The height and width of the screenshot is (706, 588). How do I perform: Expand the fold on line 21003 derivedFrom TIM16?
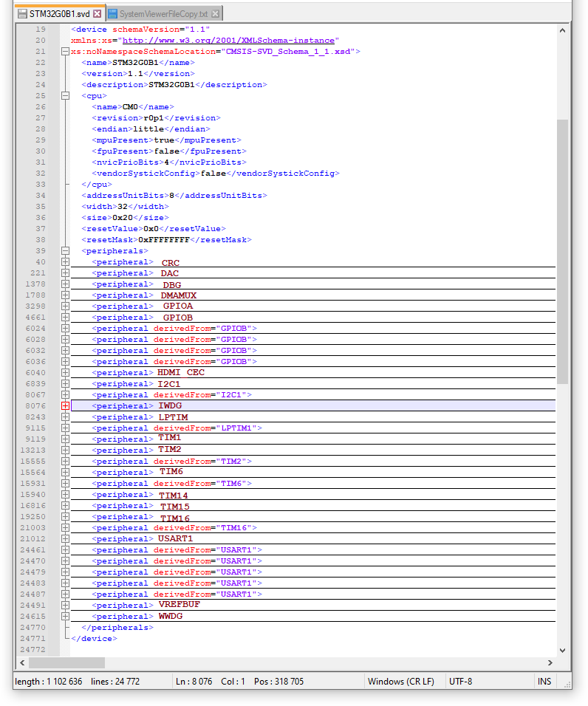click(x=65, y=528)
